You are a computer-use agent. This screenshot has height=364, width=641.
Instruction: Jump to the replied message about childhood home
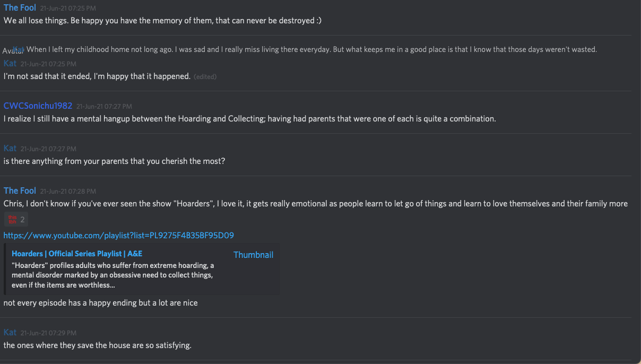[x=311, y=49]
